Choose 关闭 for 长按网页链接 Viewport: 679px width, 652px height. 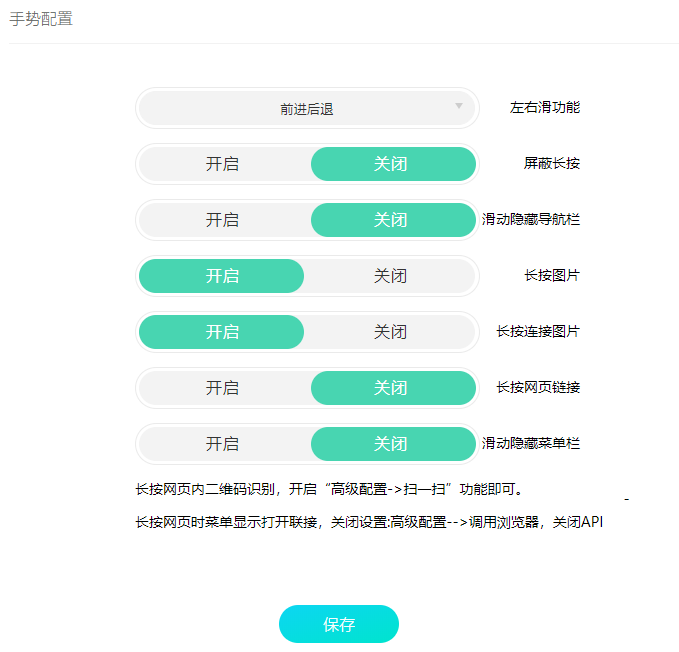coord(393,388)
